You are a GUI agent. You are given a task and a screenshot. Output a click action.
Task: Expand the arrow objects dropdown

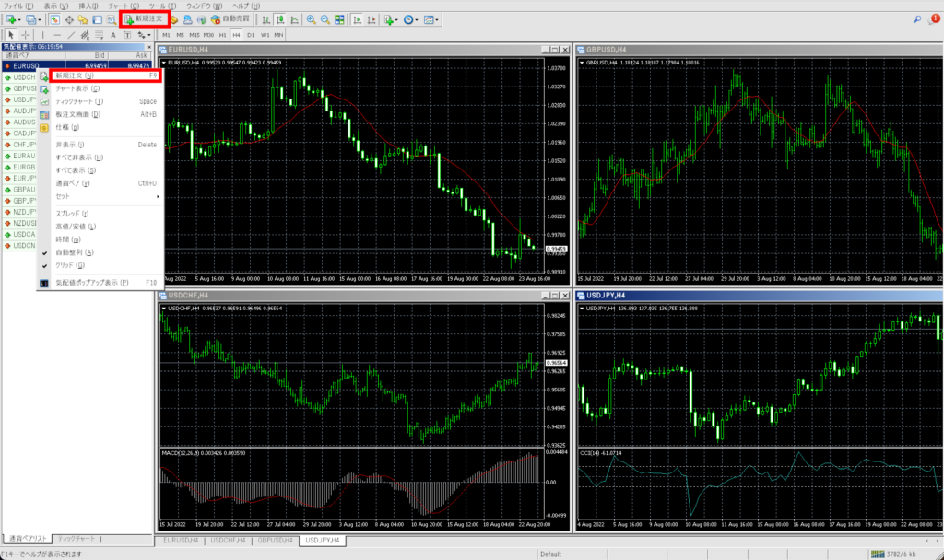tap(148, 35)
